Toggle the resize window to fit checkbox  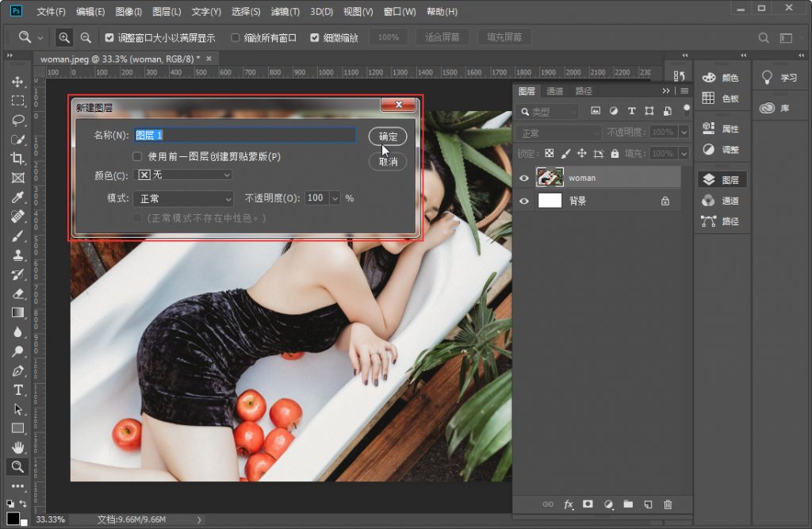point(109,37)
